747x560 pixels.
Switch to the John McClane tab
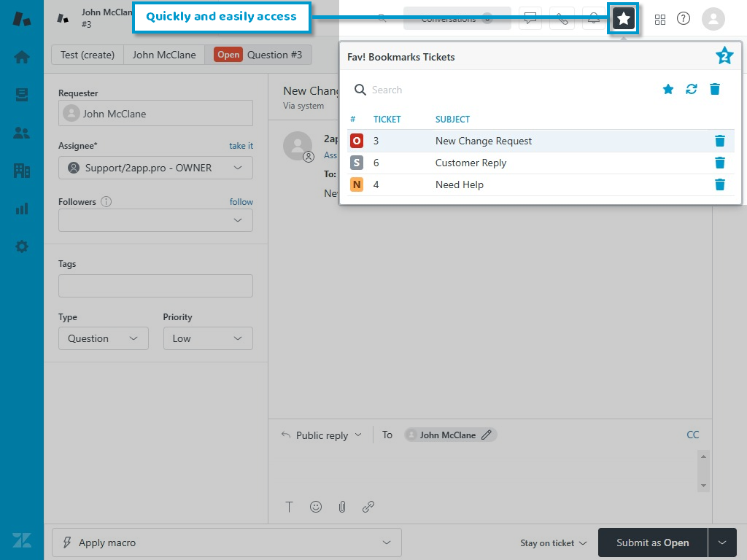point(164,55)
